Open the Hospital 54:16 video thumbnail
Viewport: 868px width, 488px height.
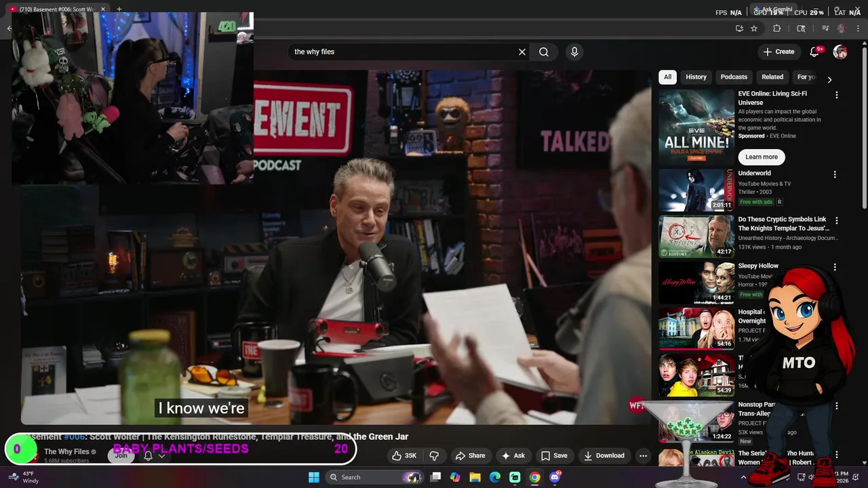point(696,329)
